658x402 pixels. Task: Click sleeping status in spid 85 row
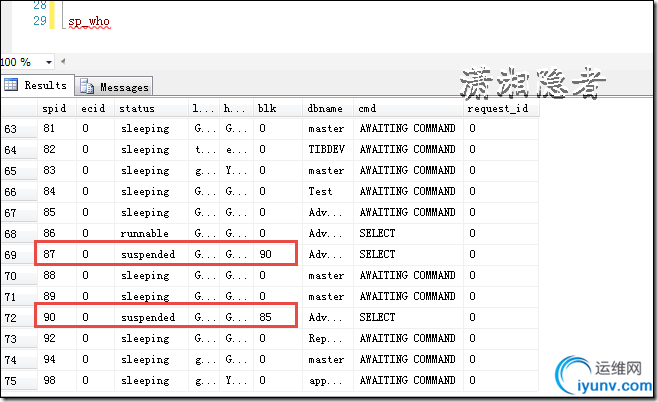pos(151,212)
